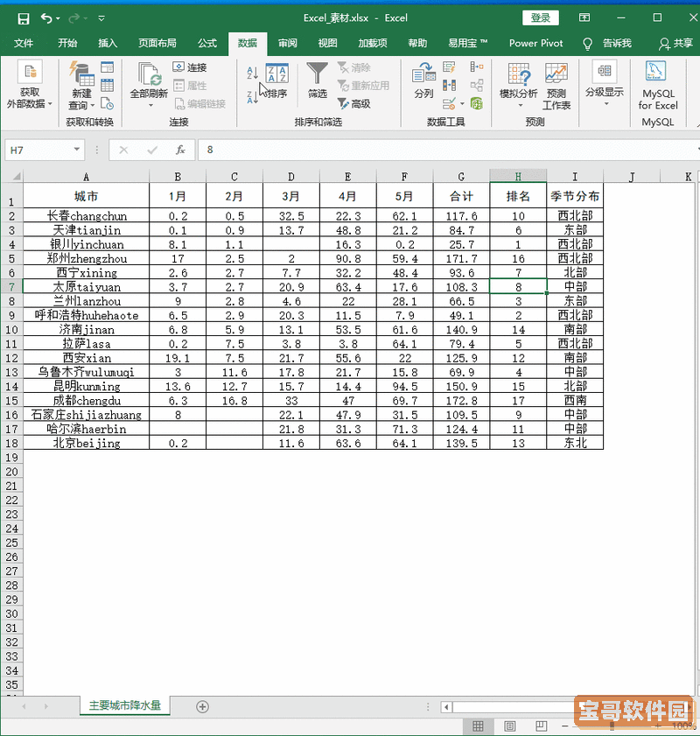Click the 高级 advanced filter button

click(x=354, y=104)
